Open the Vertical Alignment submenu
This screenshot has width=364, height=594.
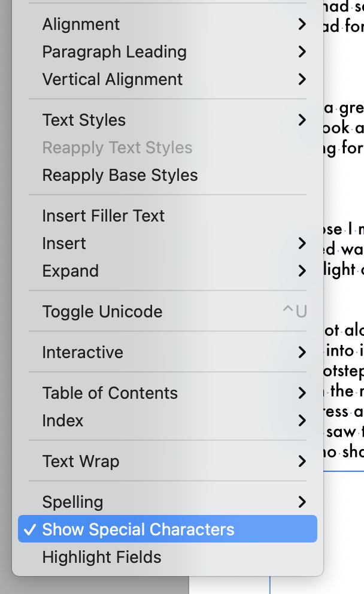(x=113, y=80)
